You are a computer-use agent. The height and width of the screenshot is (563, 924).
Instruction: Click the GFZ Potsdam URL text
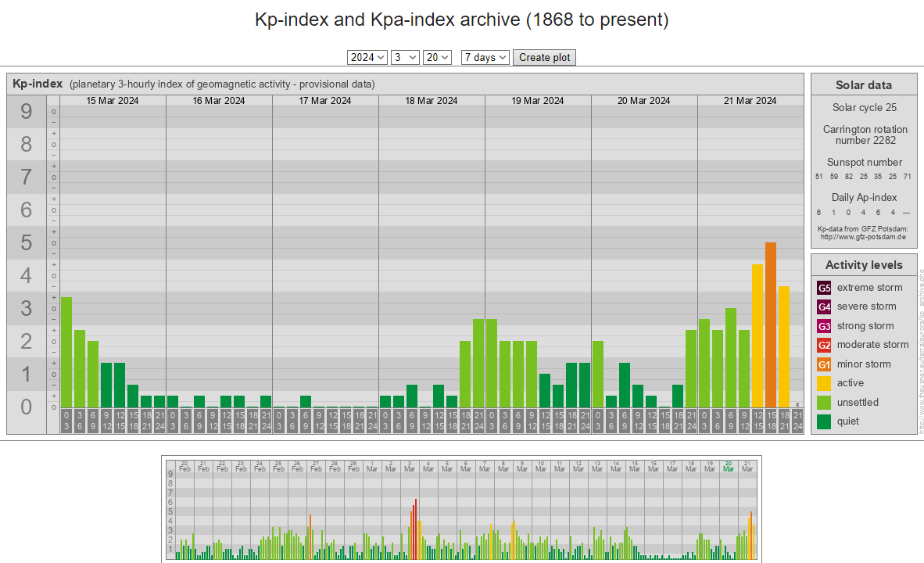862,236
